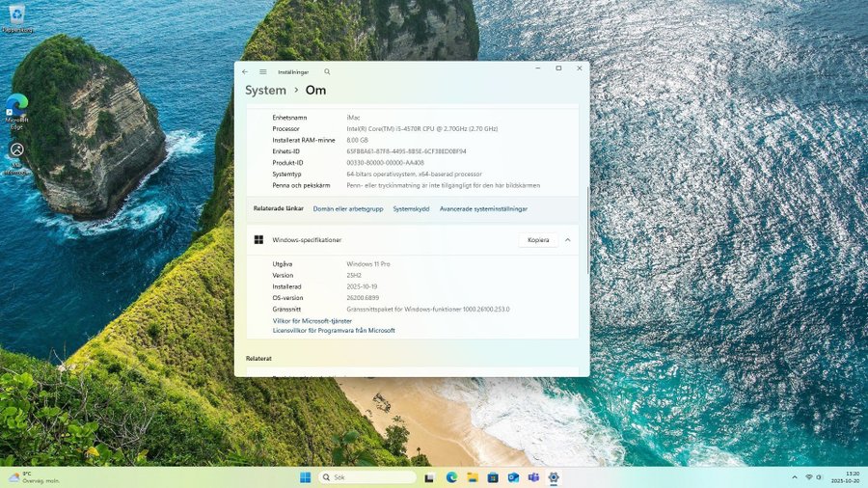
Task: Click the Task View taskbar icon
Action: pyautogui.click(x=430, y=477)
